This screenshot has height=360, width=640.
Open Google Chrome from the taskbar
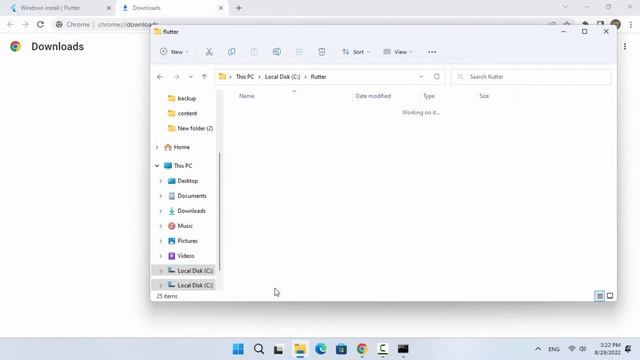click(362, 349)
